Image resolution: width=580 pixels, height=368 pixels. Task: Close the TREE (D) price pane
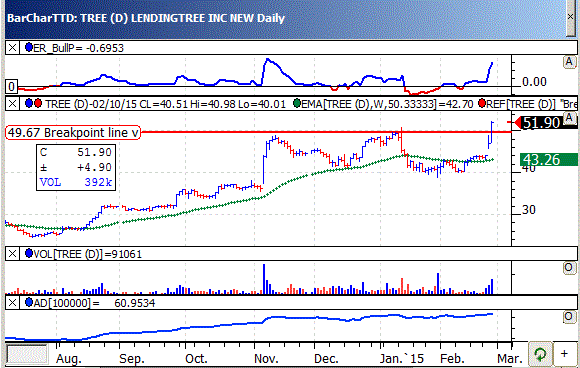click(13, 104)
